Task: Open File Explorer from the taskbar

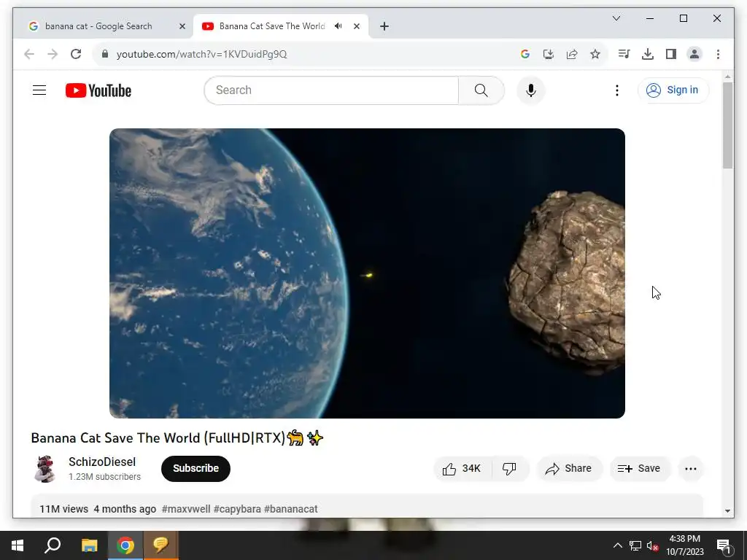Action: point(89,545)
